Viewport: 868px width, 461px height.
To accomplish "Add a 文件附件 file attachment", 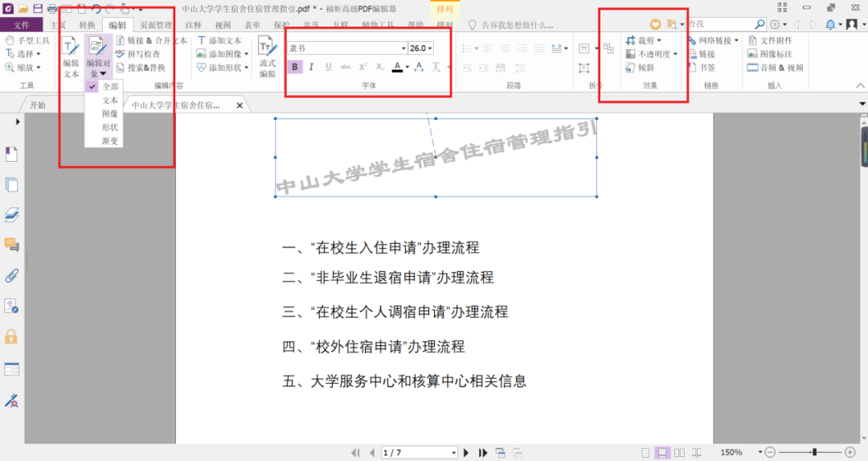I will 770,40.
